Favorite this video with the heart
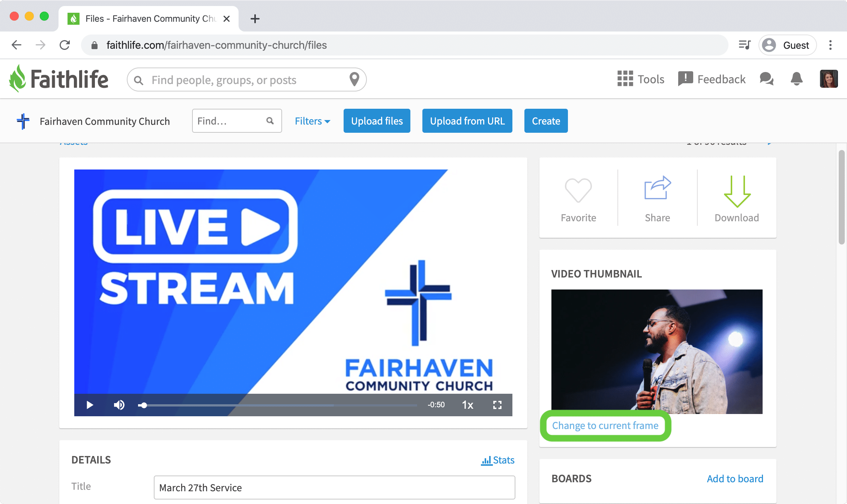The width and height of the screenshot is (847, 504). tap(578, 200)
